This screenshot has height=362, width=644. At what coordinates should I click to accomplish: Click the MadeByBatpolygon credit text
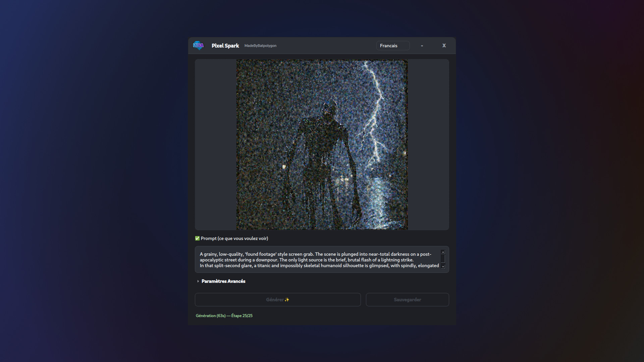tap(260, 46)
